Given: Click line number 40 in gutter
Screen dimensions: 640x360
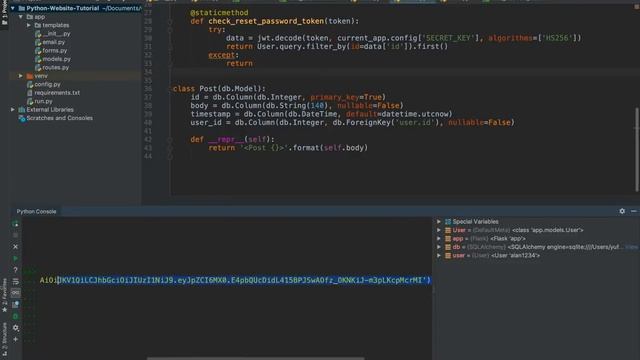Looking at the screenshot, I should (148, 122).
